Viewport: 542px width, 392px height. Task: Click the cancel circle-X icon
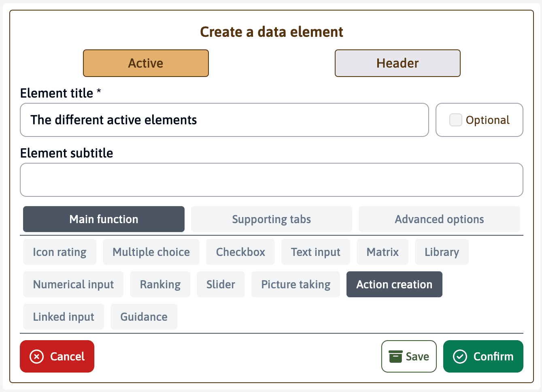click(x=36, y=356)
